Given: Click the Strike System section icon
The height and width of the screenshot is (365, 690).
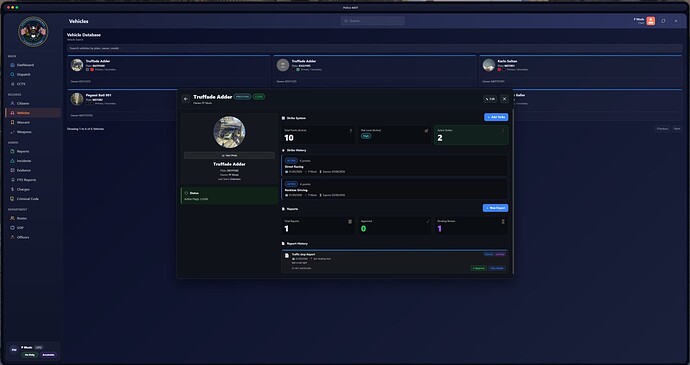Looking at the screenshot, I should tap(283, 118).
